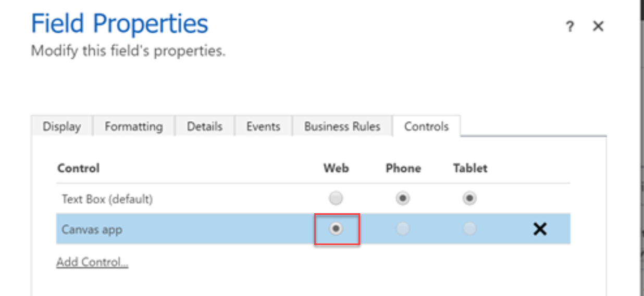
Task: Select Tablet radio for Text Box (default)
Action: click(469, 198)
